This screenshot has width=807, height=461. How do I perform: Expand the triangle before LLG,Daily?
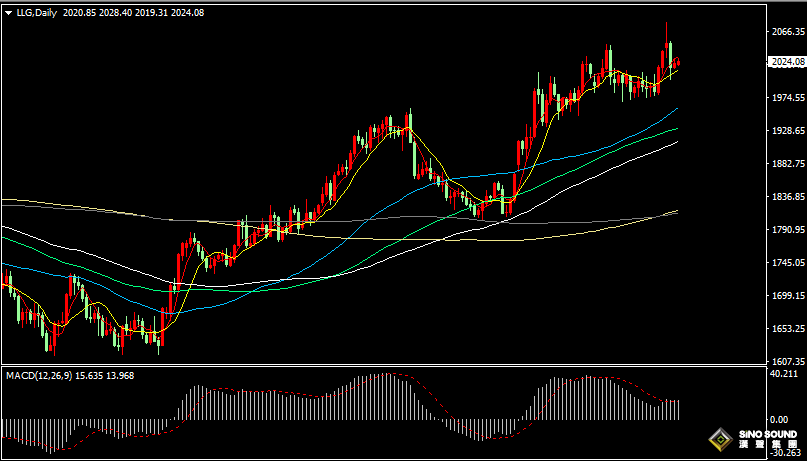tap(8, 13)
